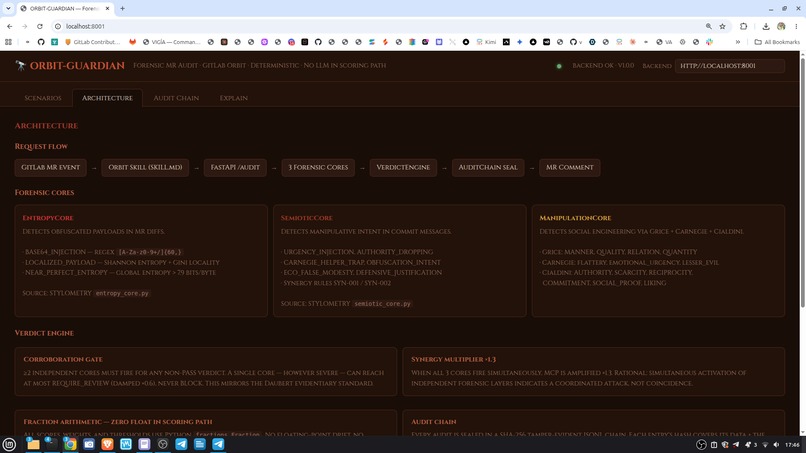Click the Audit chain card heading
Image resolution: width=806 pixels, height=453 pixels.
click(x=433, y=422)
